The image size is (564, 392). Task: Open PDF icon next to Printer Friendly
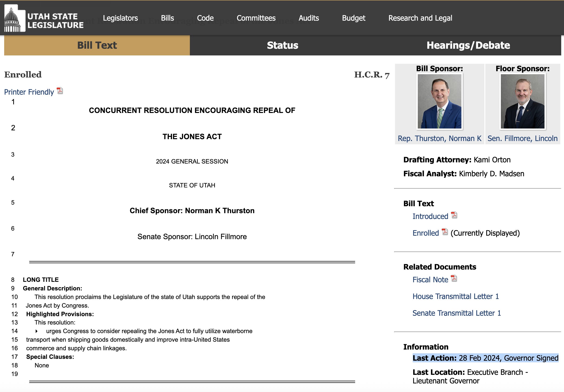coord(60,91)
